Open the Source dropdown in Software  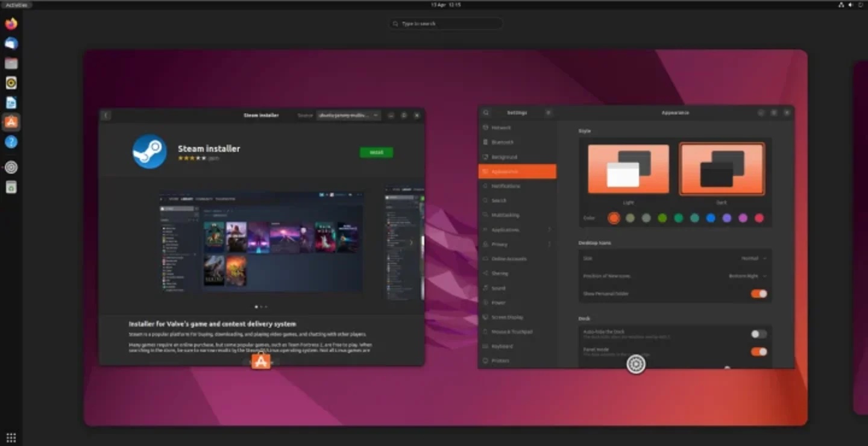pos(348,115)
